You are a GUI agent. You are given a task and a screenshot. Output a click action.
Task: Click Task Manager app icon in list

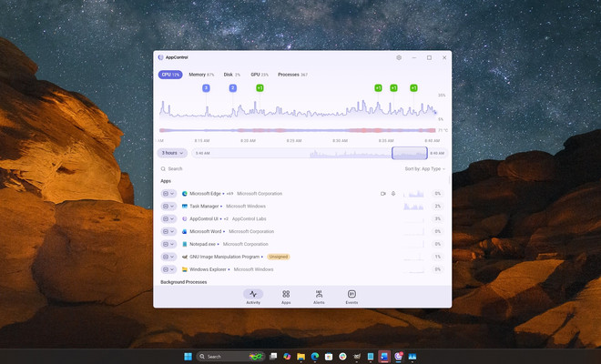click(184, 207)
